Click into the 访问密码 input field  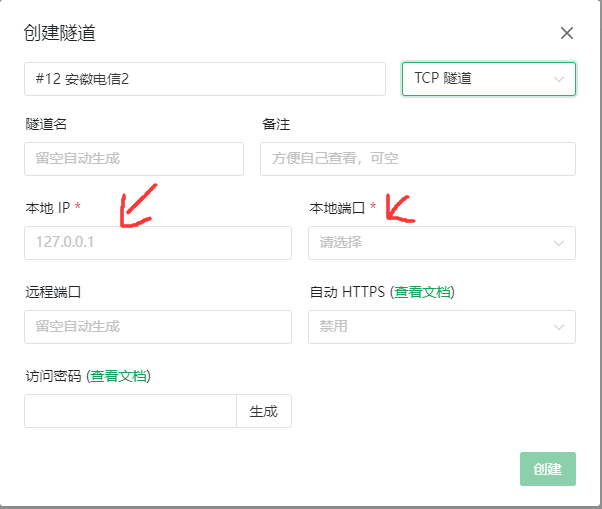coord(130,411)
